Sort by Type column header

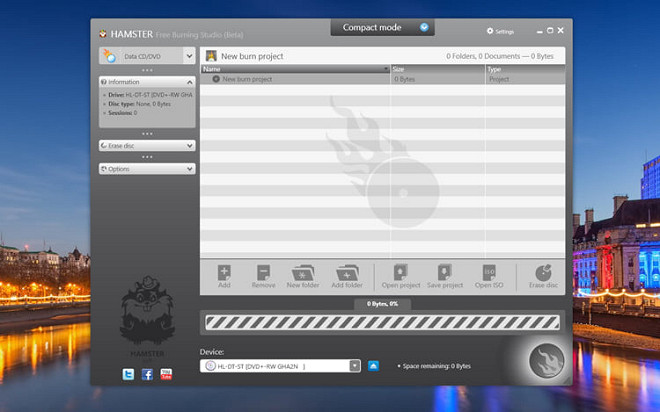click(x=525, y=69)
